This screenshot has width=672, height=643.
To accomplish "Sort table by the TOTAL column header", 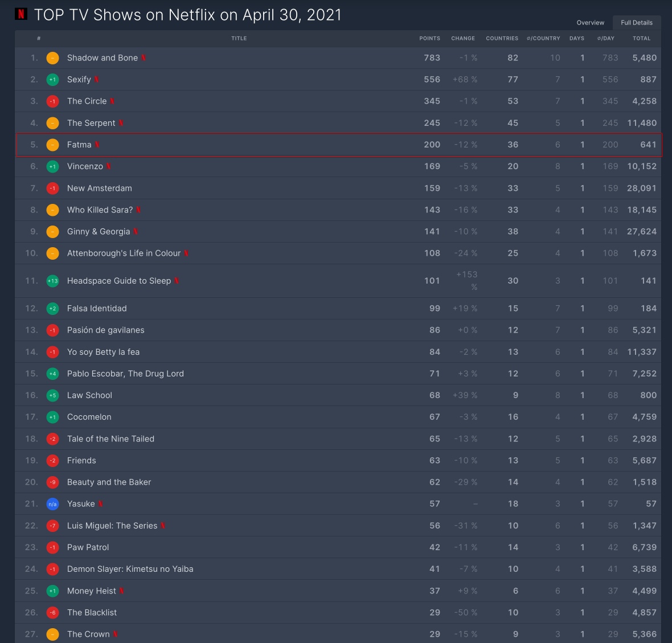I will point(641,39).
